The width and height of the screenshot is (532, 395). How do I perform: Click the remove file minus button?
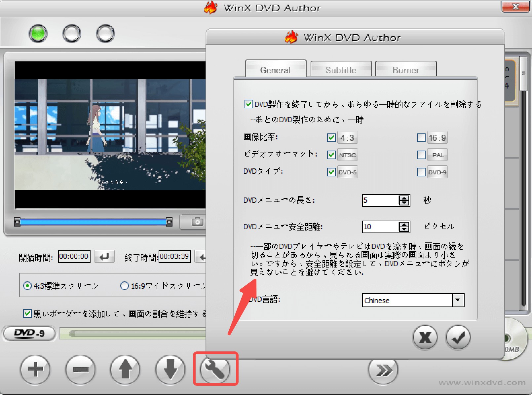80,369
